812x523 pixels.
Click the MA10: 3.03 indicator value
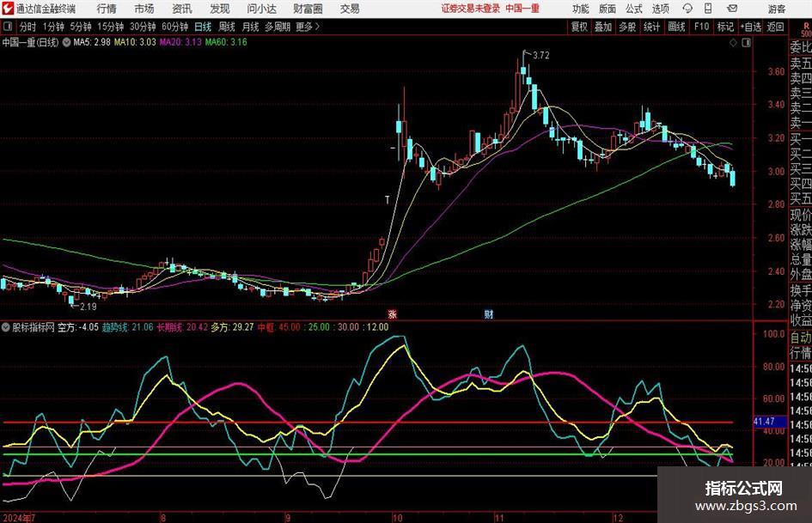tap(135, 42)
